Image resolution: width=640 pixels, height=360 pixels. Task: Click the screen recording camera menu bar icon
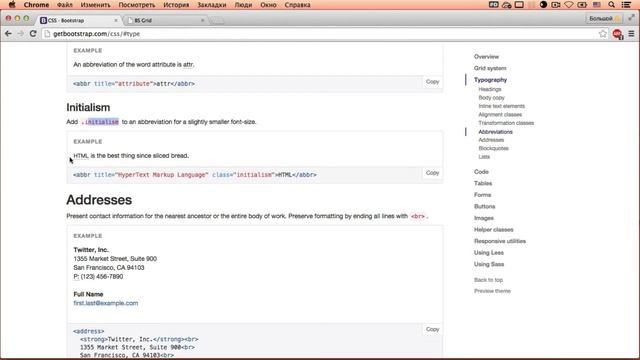pos(556,5)
